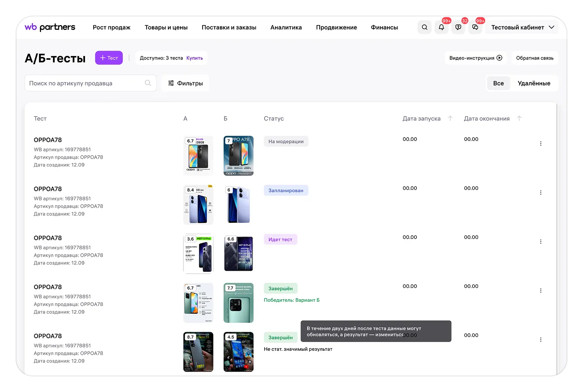Open variant A thumbnail rated 8.4
The image size is (583, 392).
pos(198,205)
